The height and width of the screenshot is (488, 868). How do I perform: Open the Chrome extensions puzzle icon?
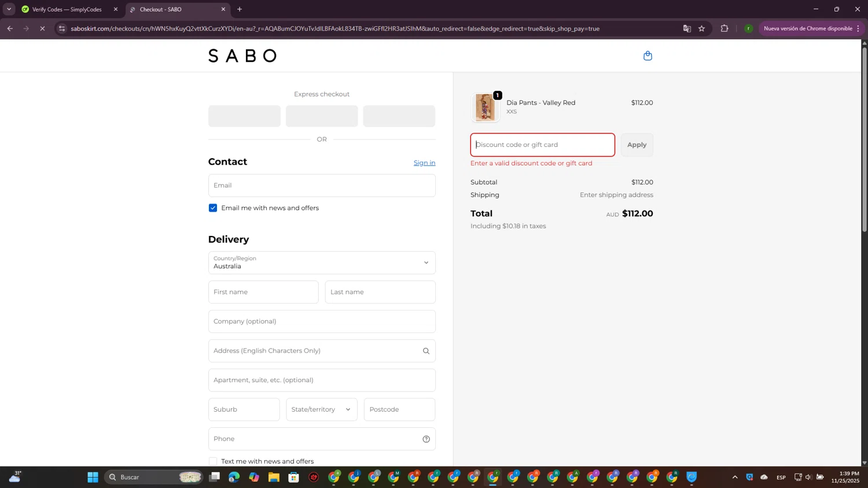(x=724, y=28)
